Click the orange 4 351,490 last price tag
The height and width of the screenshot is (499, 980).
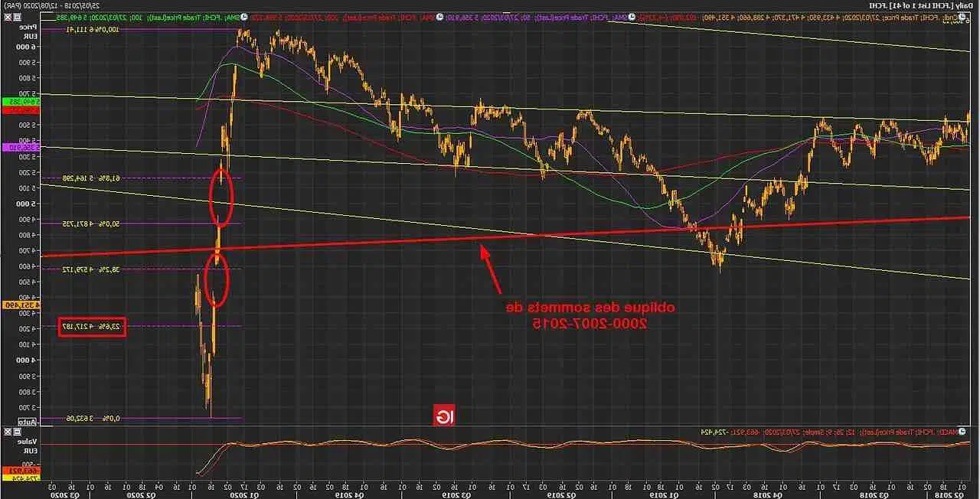coord(20,305)
